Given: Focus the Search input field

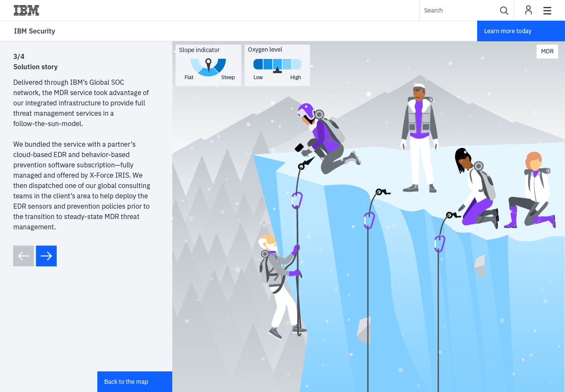Looking at the screenshot, I should click(459, 10).
